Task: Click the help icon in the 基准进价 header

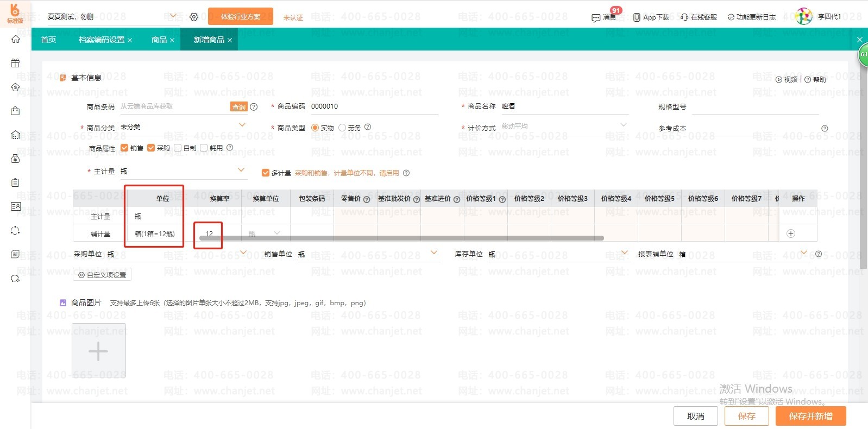Action: click(457, 199)
